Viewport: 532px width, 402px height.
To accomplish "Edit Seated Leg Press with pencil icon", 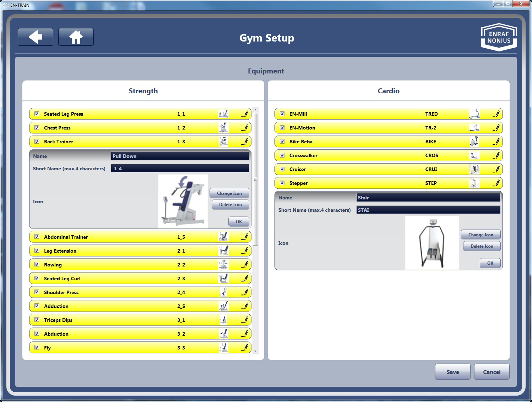I will (245, 114).
